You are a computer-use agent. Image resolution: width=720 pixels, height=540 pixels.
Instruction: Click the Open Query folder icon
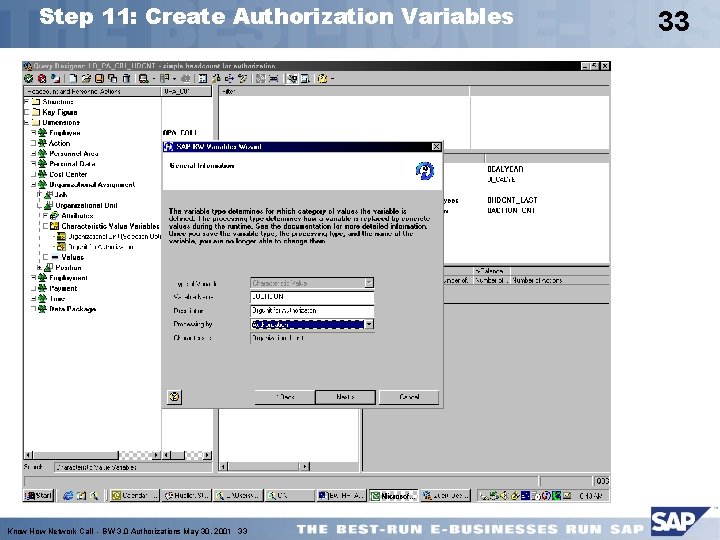click(x=86, y=79)
